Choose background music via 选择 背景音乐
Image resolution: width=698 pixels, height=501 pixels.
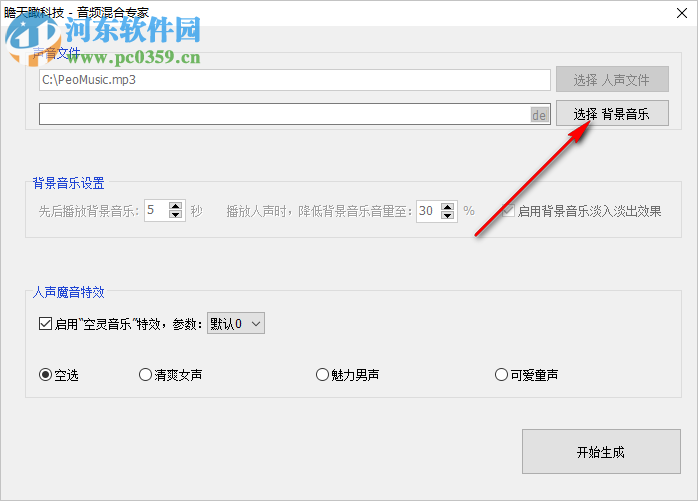(x=612, y=113)
